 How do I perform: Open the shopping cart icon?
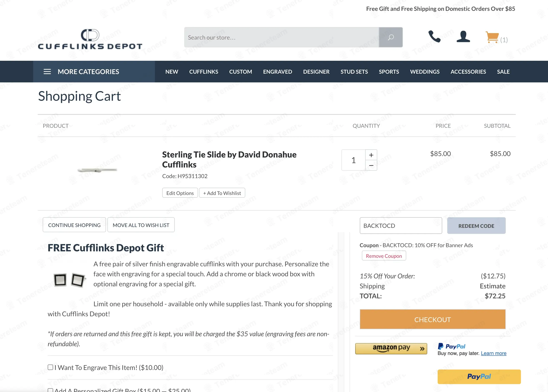click(492, 37)
